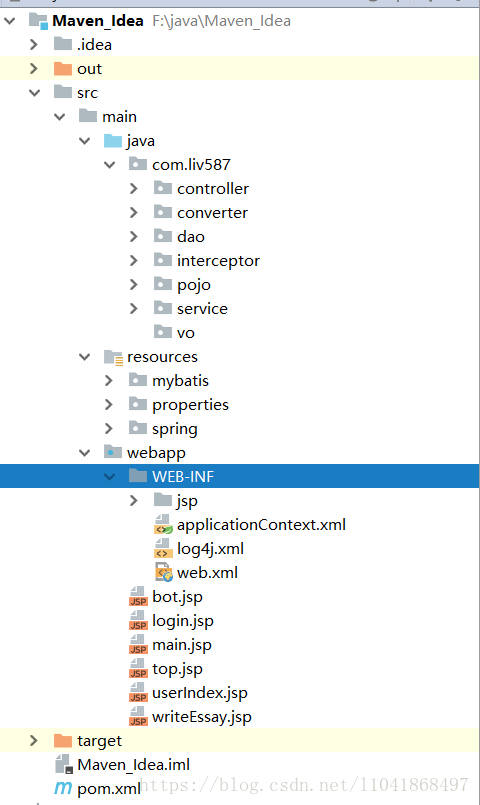Select the WEB-INF folder label
480x805 pixels.
pos(183,476)
